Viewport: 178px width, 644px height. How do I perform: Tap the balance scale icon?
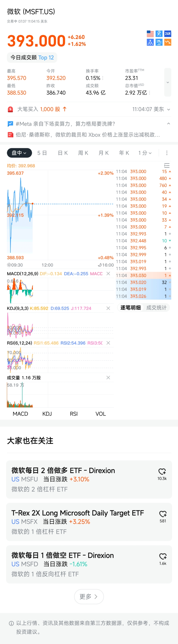(159, 42)
